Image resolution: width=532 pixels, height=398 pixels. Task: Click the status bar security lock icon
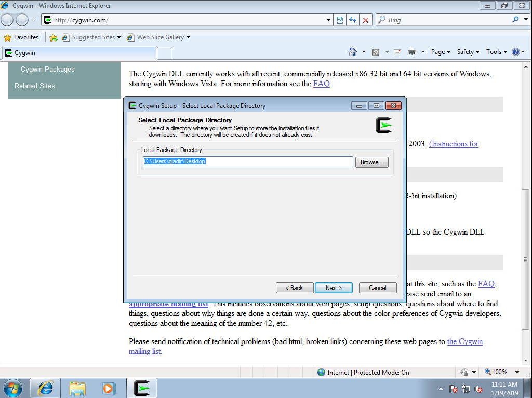click(464, 372)
